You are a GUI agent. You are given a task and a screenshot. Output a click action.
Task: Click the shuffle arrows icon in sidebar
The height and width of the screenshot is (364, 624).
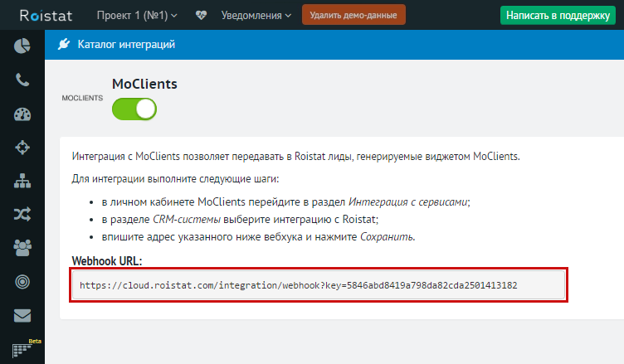22,215
